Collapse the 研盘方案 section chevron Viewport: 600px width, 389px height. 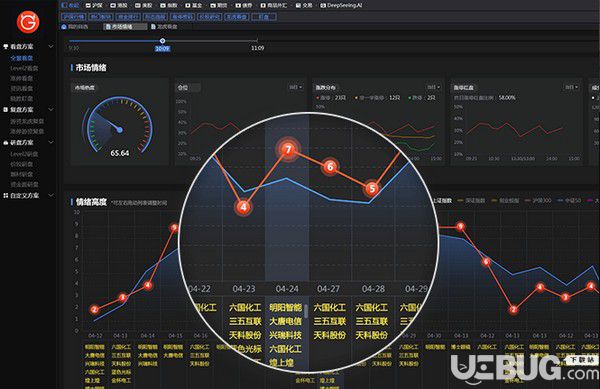pos(51,142)
